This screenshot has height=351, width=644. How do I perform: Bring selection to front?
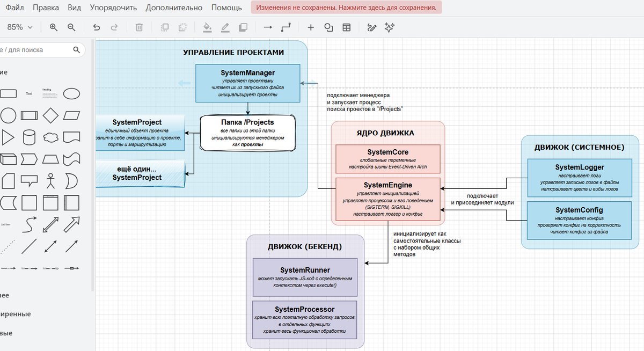pos(165,27)
